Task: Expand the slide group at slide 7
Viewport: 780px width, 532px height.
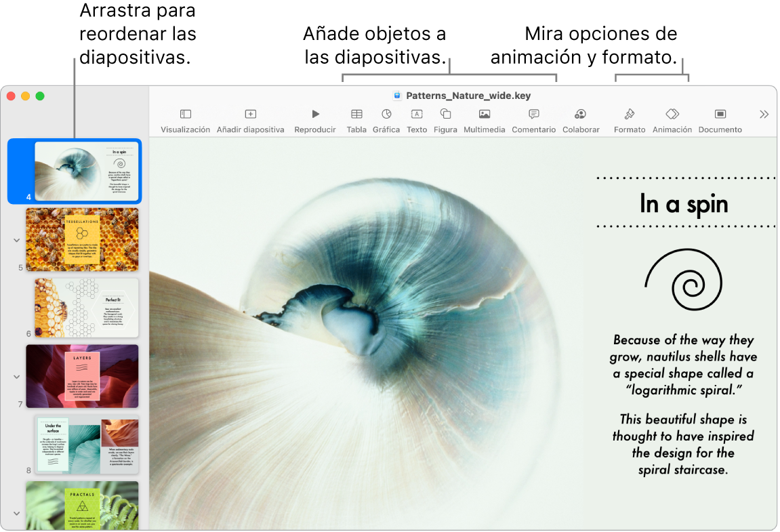Action: pyautogui.click(x=16, y=376)
